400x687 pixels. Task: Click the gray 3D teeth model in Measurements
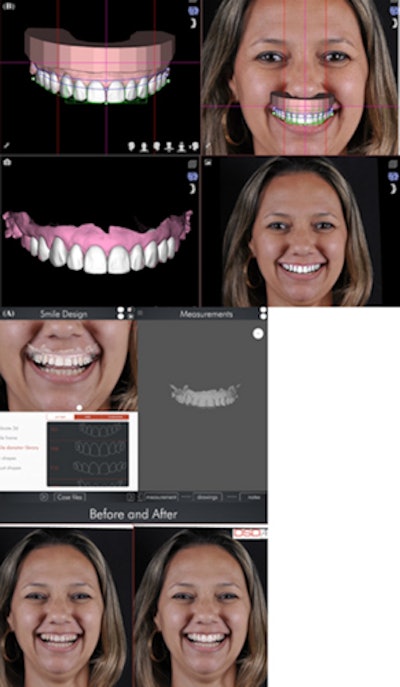[x=205, y=395]
